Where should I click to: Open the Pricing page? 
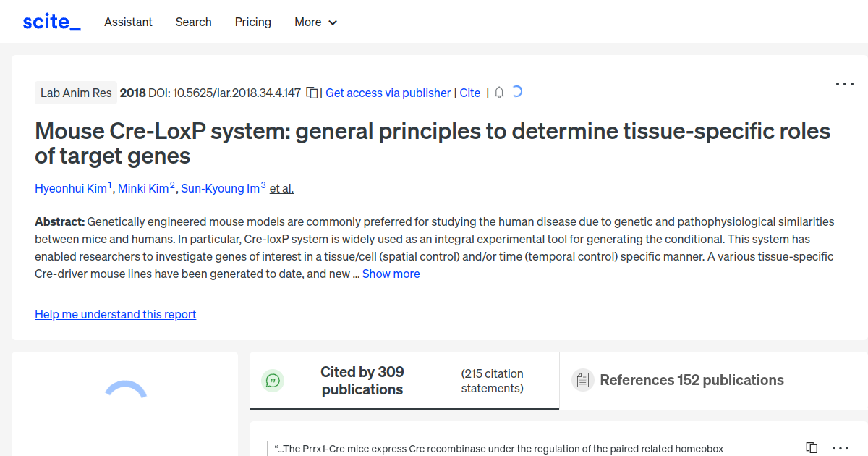[x=252, y=22]
